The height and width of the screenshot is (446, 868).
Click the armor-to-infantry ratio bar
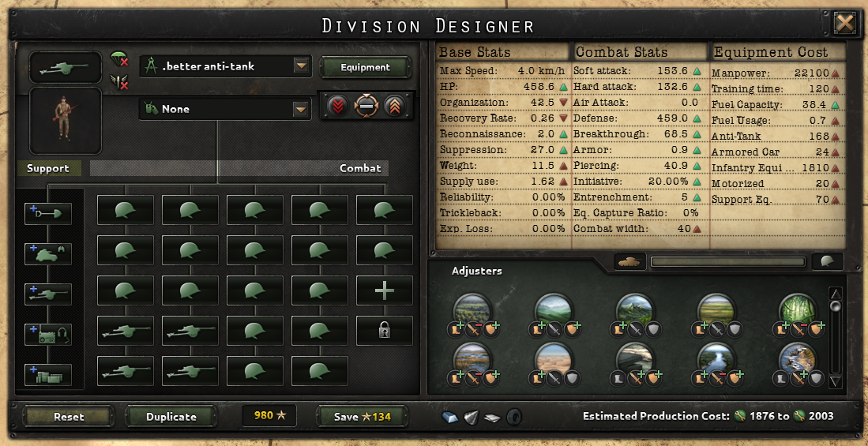[728, 261]
